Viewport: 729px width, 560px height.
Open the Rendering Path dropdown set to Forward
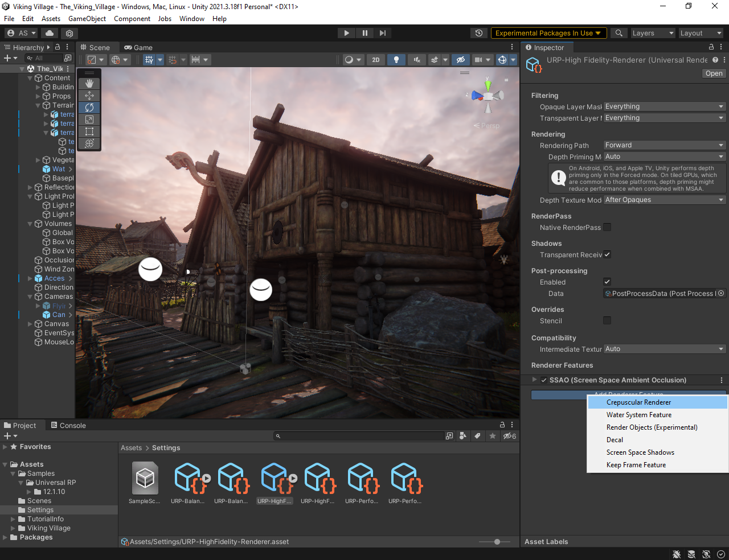click(x=664, y=145)
